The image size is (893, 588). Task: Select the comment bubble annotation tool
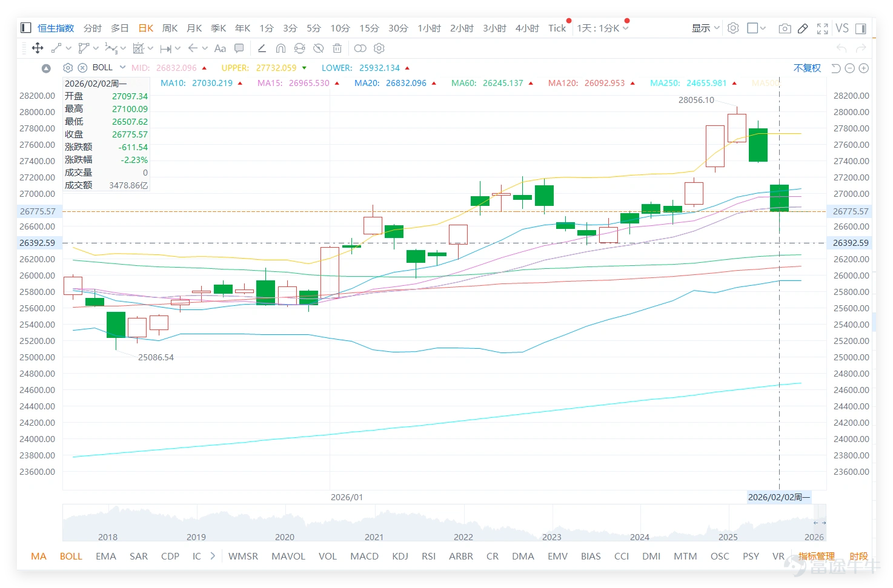coord(239,48)
